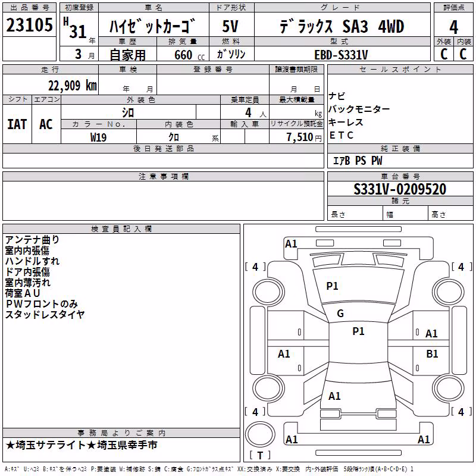Select color number W19
This screenshot has height=476, width=476.
pos(98,137)
